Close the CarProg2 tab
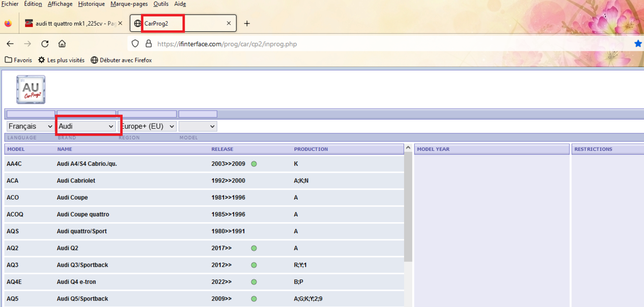The width and height of the screenshot is (644, 307). [229, 23]
